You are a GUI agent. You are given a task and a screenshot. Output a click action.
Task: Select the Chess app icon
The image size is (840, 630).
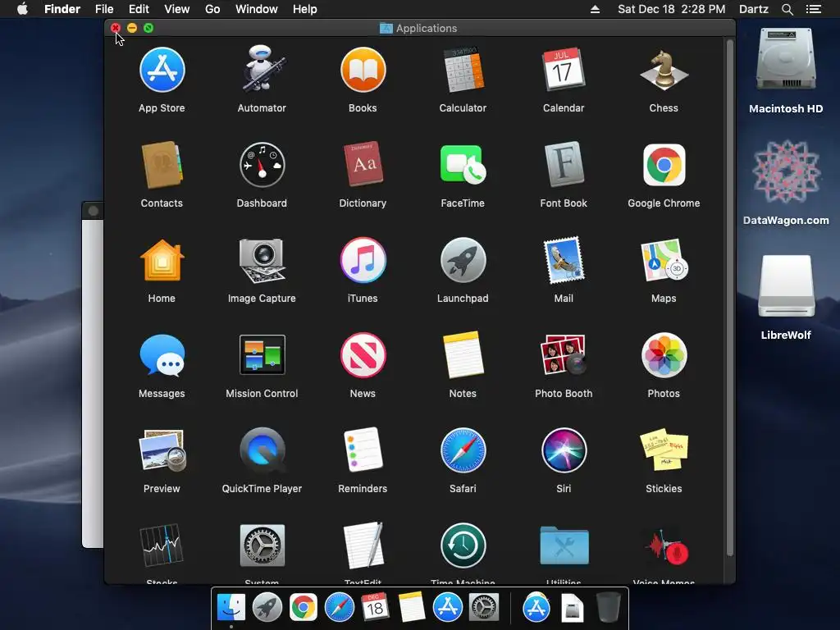(664, 71)
